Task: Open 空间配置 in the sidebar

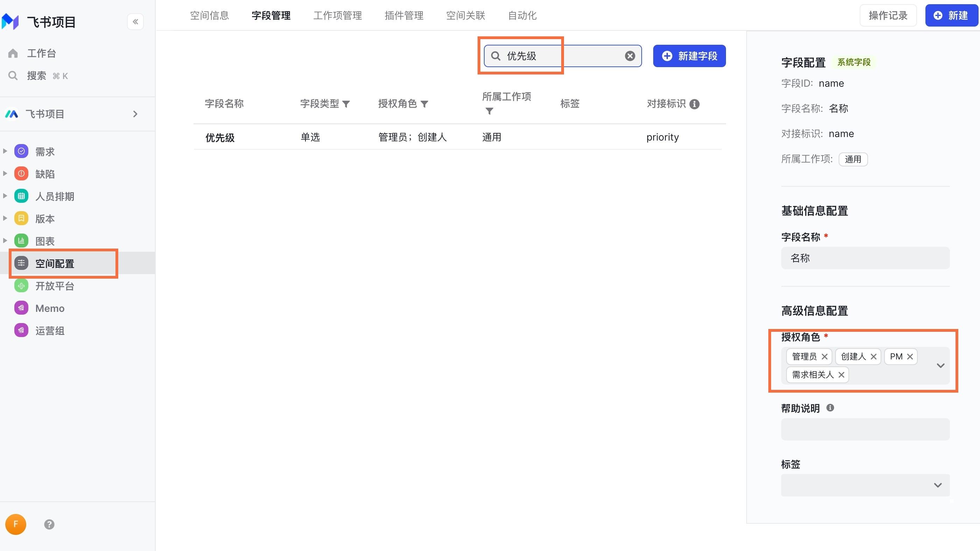Action: [78, 263]
